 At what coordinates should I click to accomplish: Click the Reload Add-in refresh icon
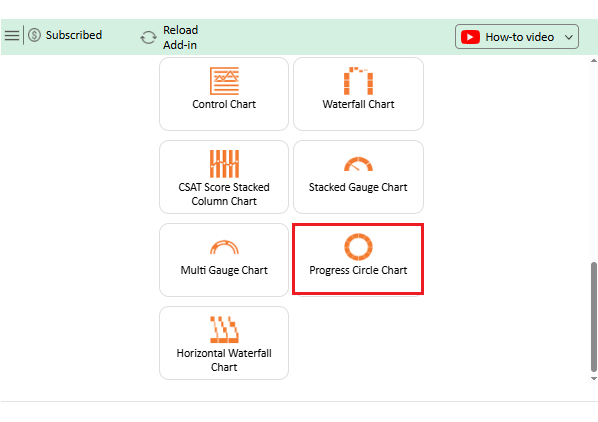[x=148, y=37]
